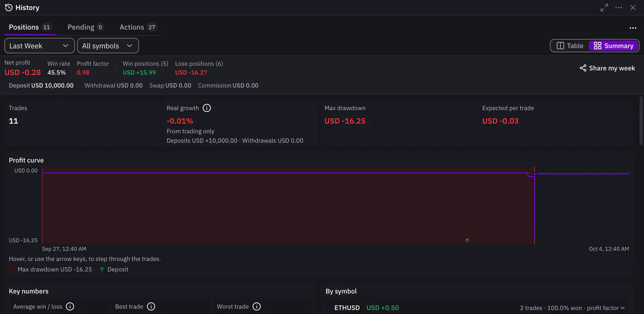Click the Net profit value USD -0.28

[23, 72]
